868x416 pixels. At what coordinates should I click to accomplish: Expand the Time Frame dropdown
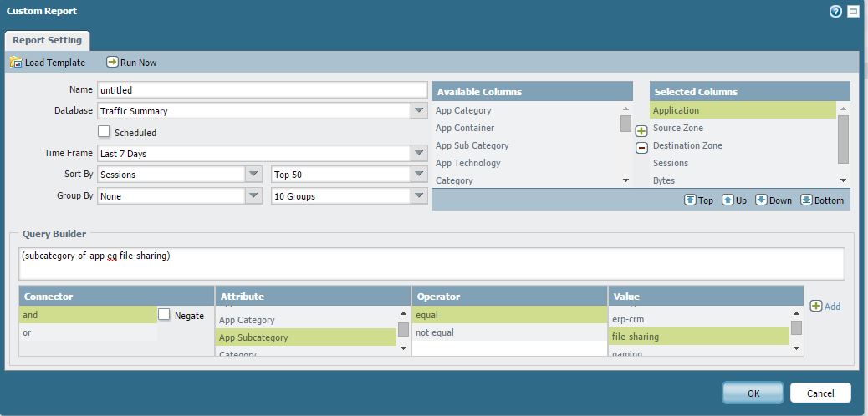coord(419,154)
